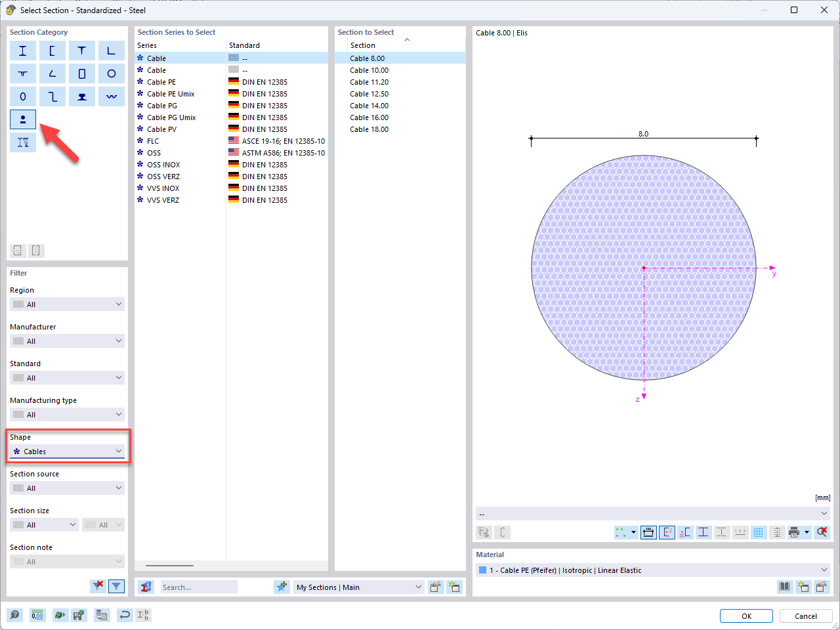Open the Region filter dropdown

[67, 304]
